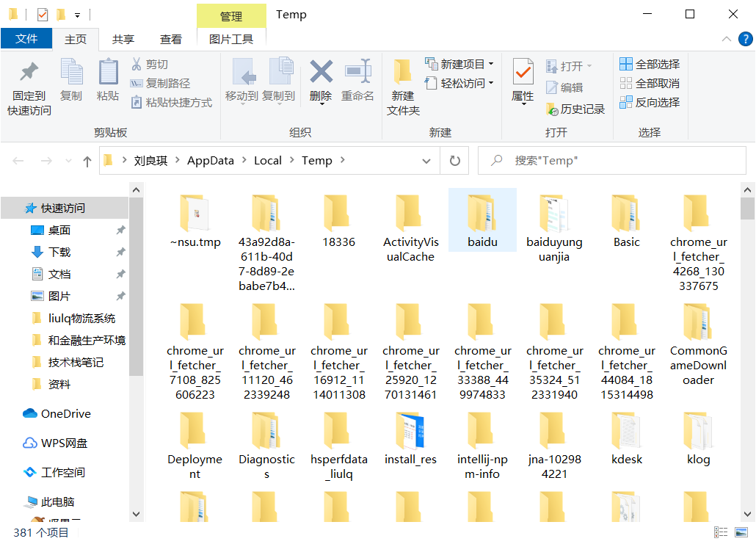The width and height of the screenshot is (756, 544).
Task: Switch to large icons view in status bar
Action: point(741,532)
